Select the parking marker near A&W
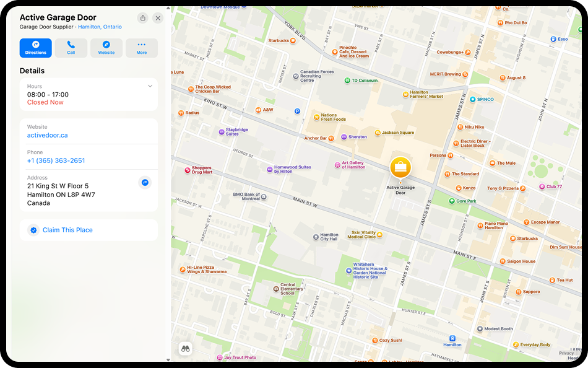This screenshot has height=368, width=588. point(297,111)
